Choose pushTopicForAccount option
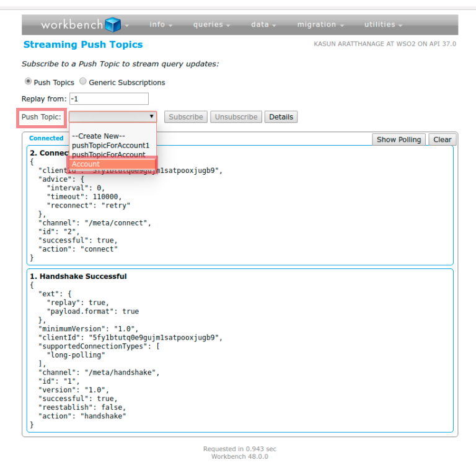 [108, 154]
